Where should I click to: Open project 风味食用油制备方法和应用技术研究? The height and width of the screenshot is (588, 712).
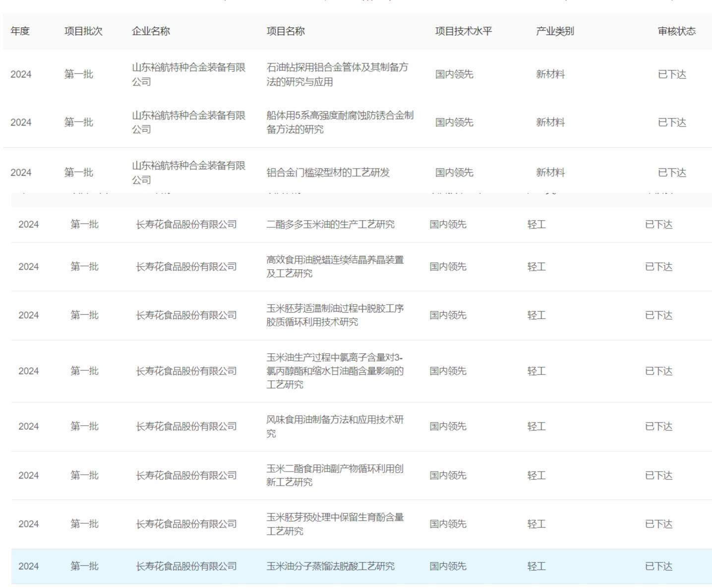coord(335,426)
